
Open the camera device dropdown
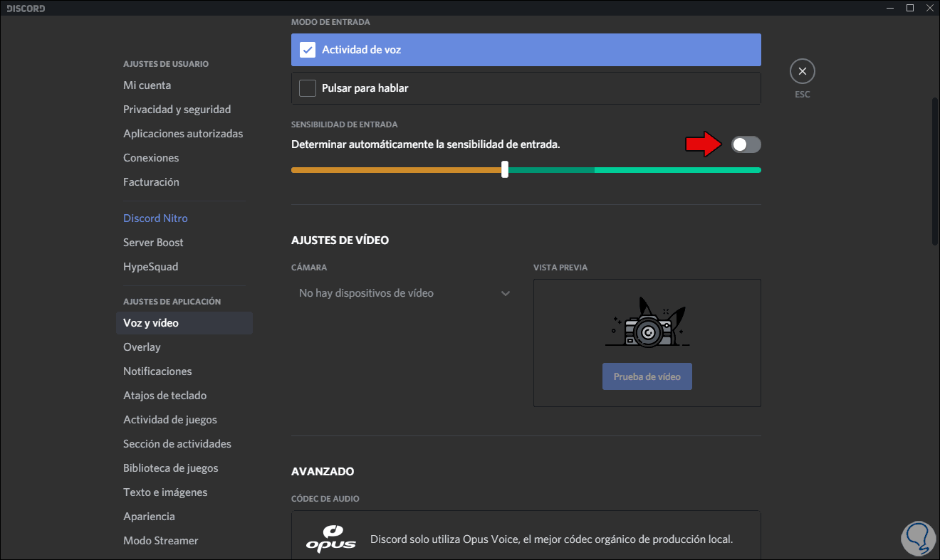click(404, 292)
